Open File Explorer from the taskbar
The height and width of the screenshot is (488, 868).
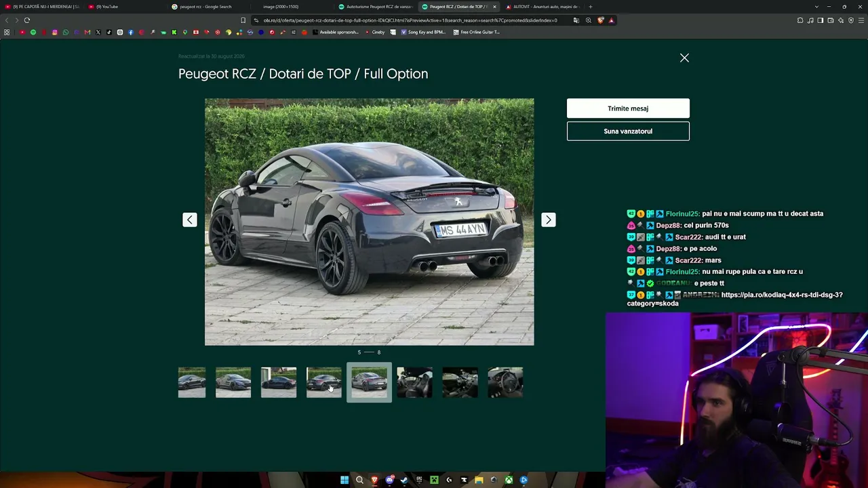[x=479, y=481]
